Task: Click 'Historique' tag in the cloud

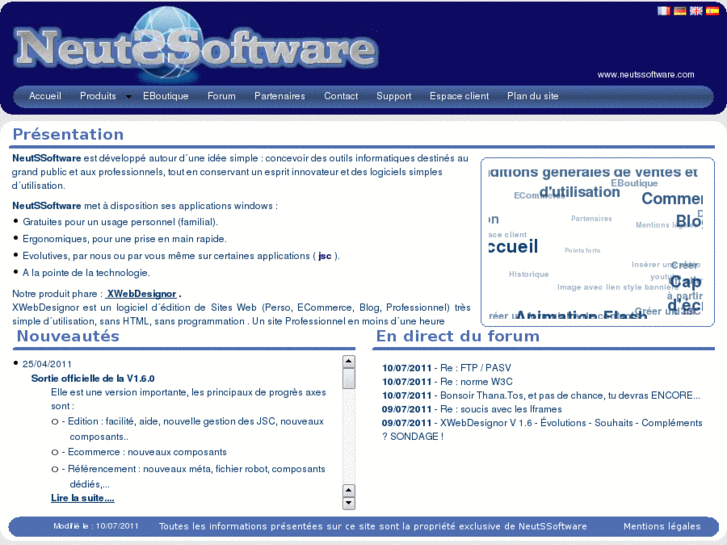Action: tap(529, 274)
